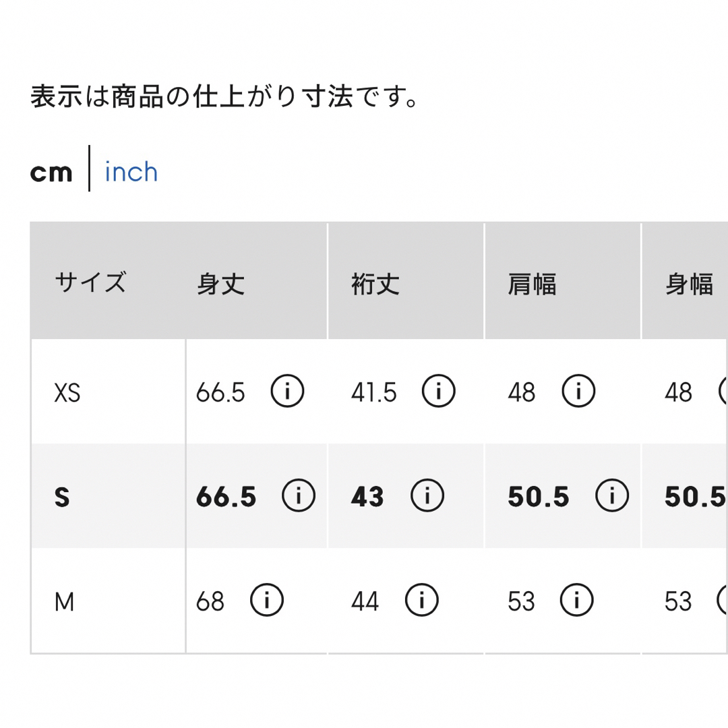Open info icon beside M length 68
This screenshot has width=728, height=728.
(266, 600)
